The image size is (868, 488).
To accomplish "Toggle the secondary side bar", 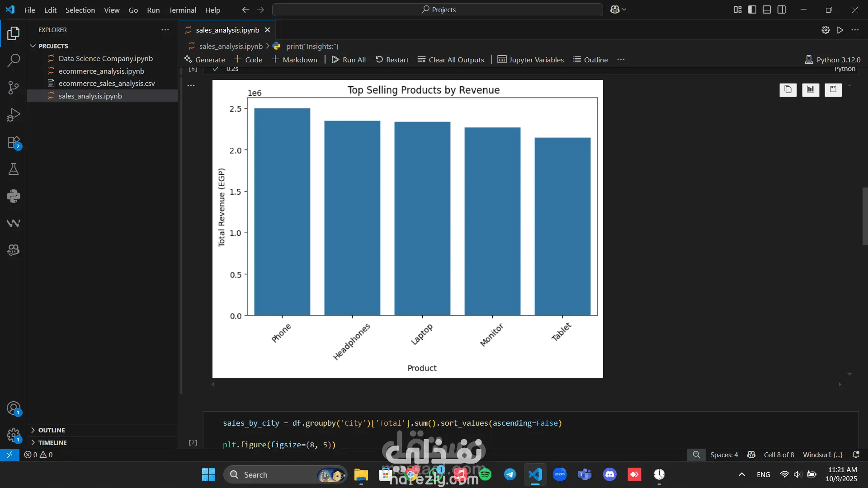I will 782,9.
